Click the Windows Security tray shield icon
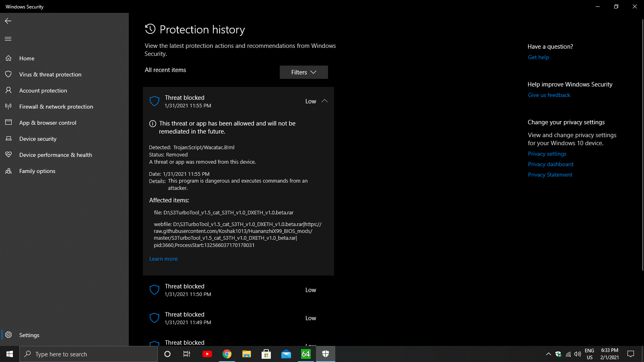This screenshot has width=644, height=362. pos(558,354)
